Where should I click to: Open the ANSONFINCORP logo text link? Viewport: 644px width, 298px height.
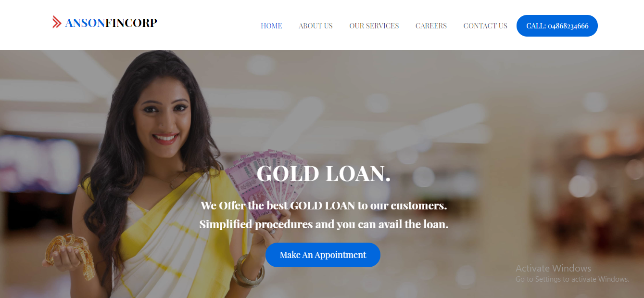coord(111,23)
